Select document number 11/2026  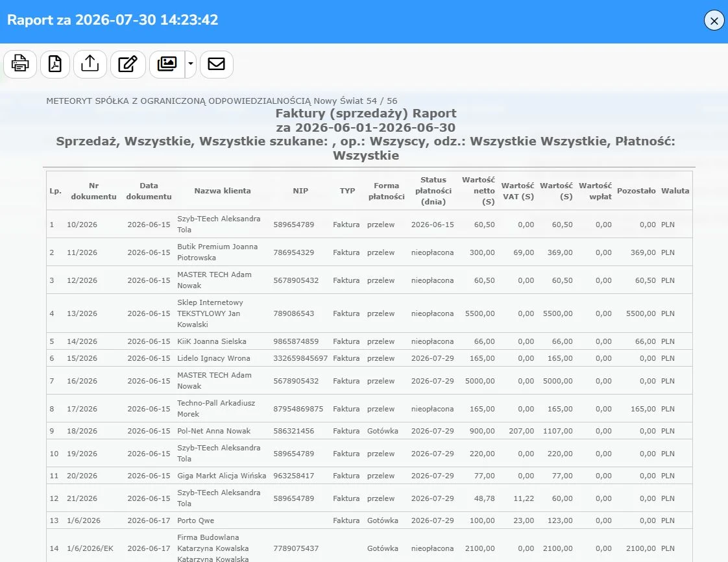[x=82, y=252]
